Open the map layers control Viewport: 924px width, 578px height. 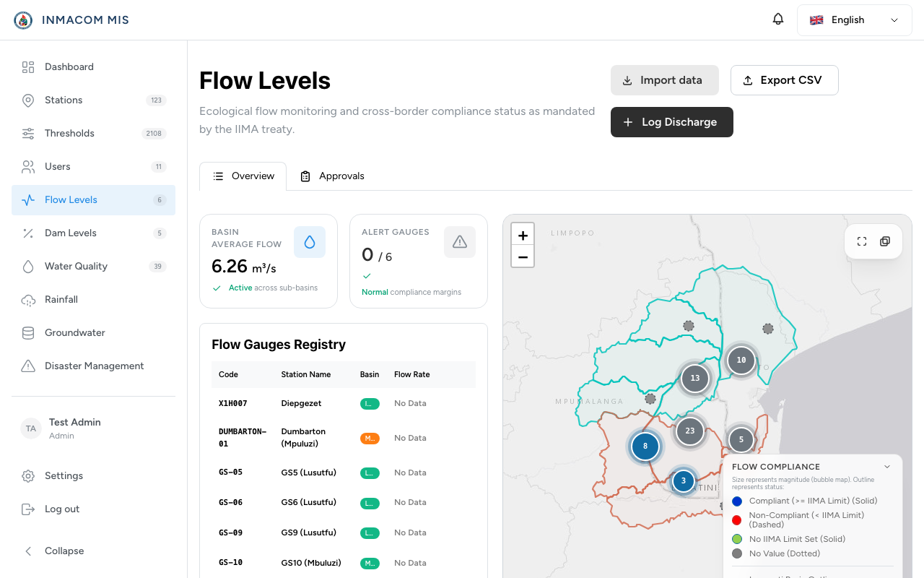click(885, 241)
